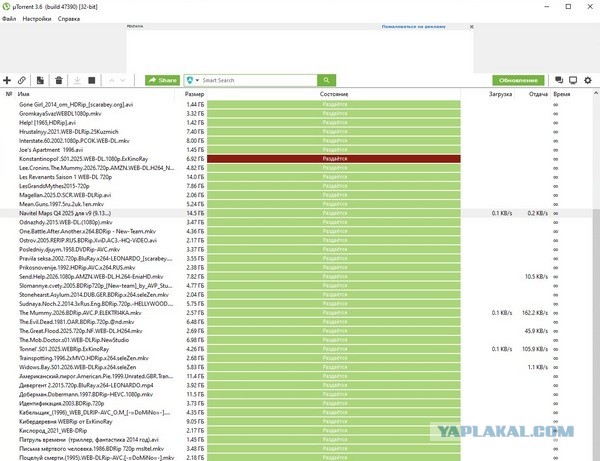
Task: Click into the Smart Search field
Action: [258, 80]
